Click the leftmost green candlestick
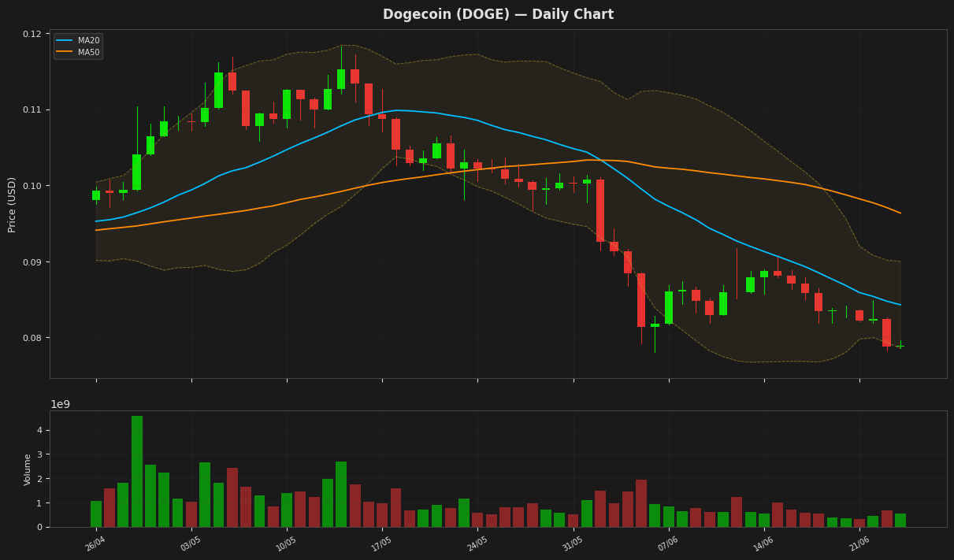The image size is (954, 560). pos(96,195)
